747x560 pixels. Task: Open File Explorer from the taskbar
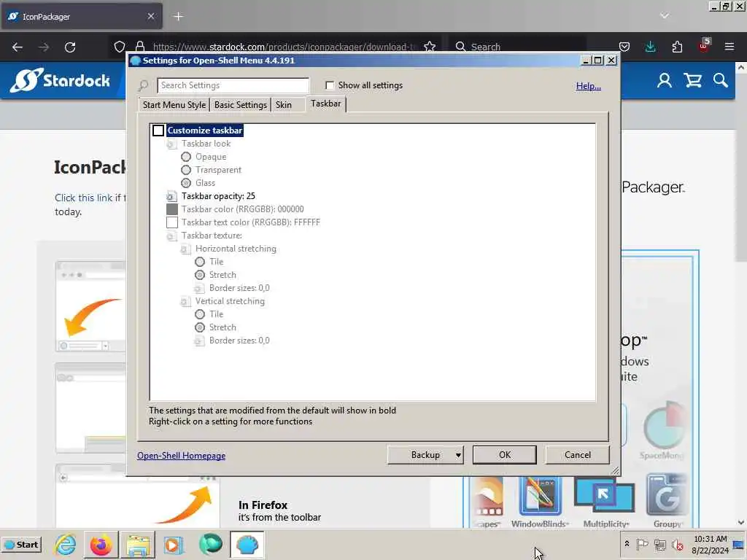[137, 545]
